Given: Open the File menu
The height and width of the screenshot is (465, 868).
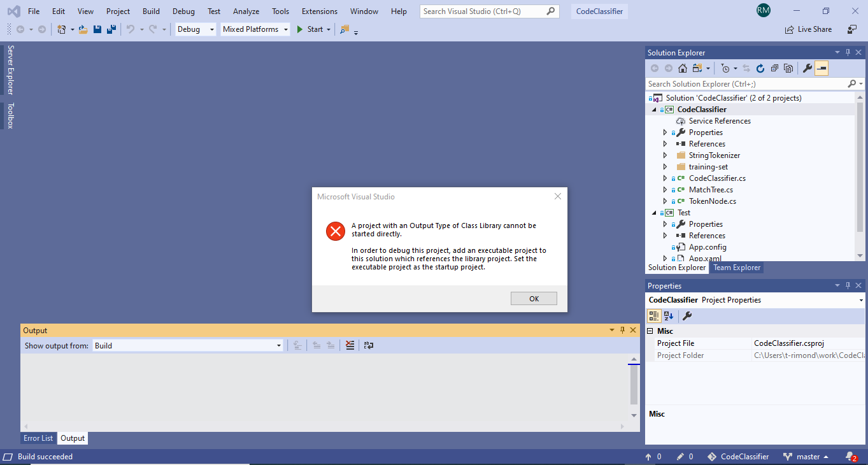Looking at the screenshot, I should 34,11.
